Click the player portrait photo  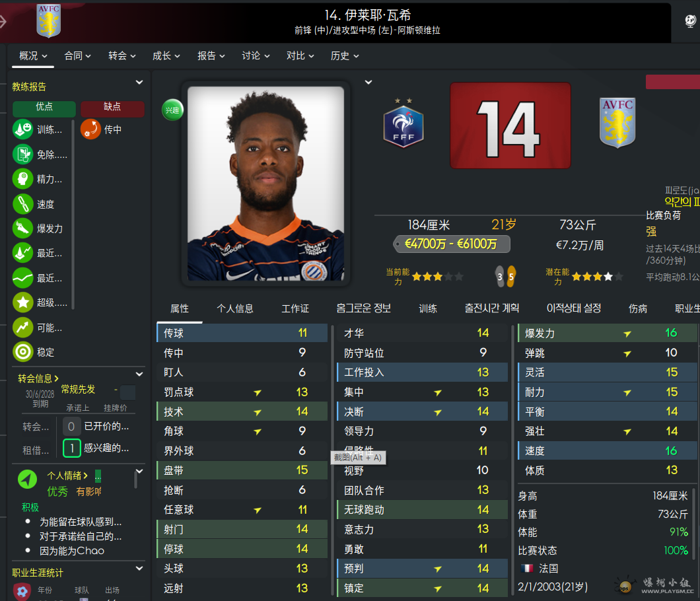tap(265, 184)
